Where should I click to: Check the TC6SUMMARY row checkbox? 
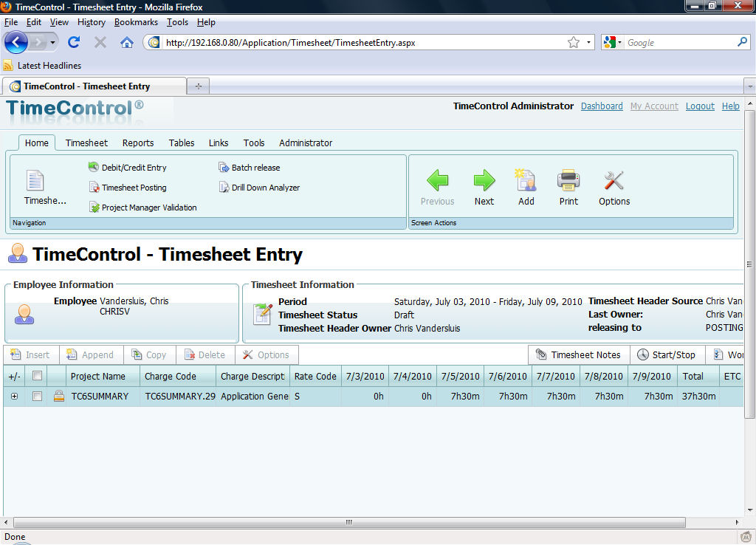click(37, 397)
